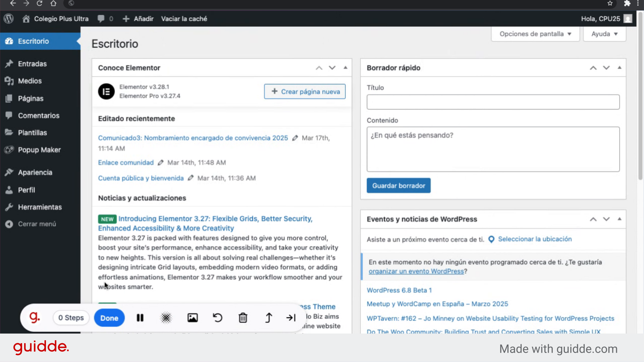Open the comments bubble in admin bar
This screenshot has width=644, height=362.
105,19
